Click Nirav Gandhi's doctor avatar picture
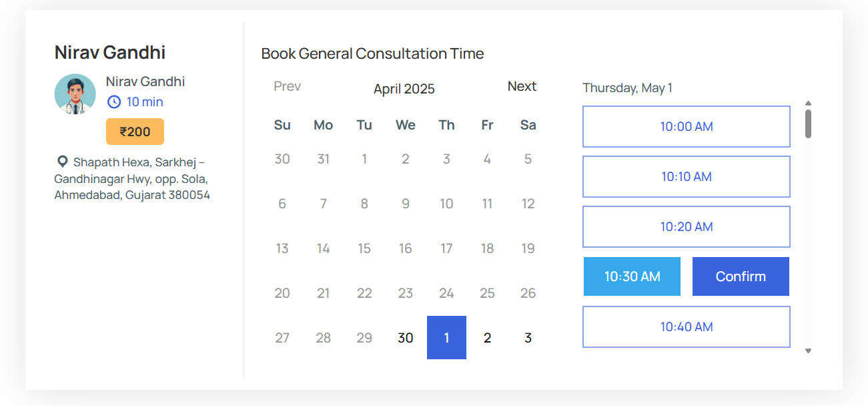This screenshot has width=868, height=406. (75, 94)
